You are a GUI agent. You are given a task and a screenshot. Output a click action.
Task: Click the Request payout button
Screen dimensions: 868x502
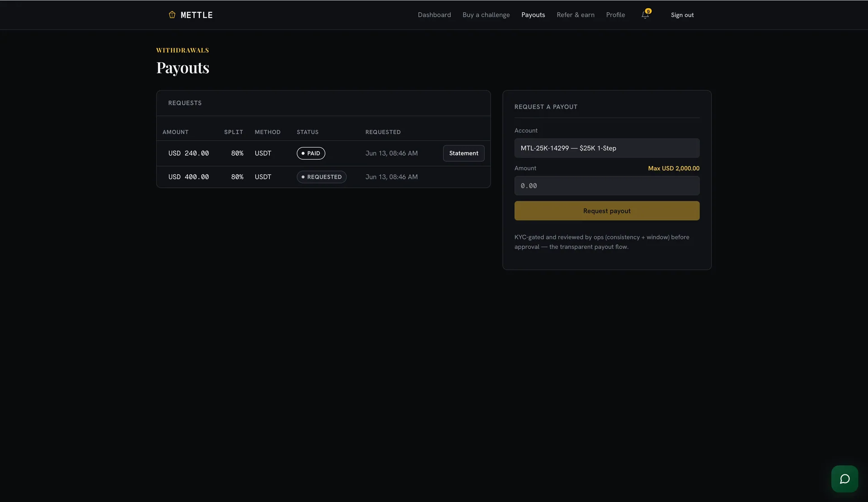(x=607, y=211)
